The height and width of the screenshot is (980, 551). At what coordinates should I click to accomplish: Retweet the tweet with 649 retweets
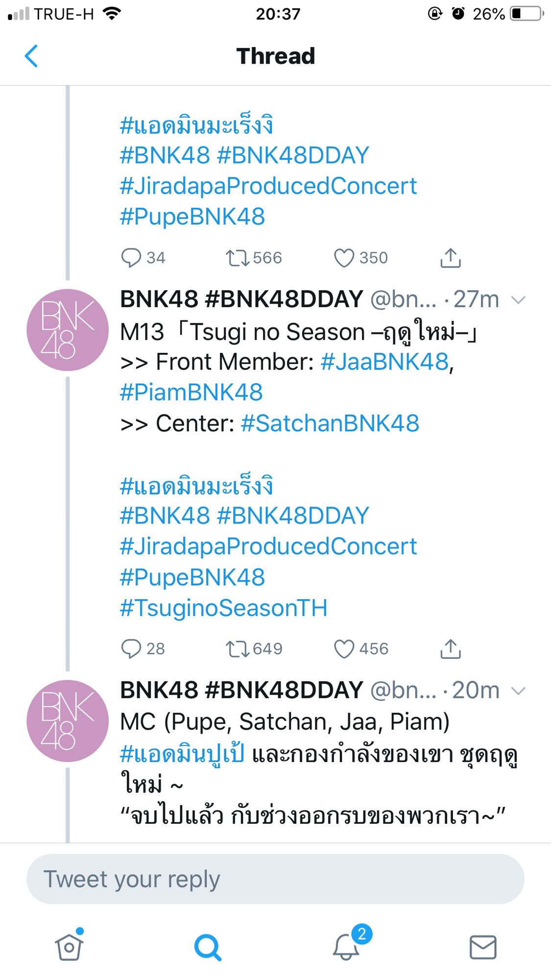click(x=238, y=649)
